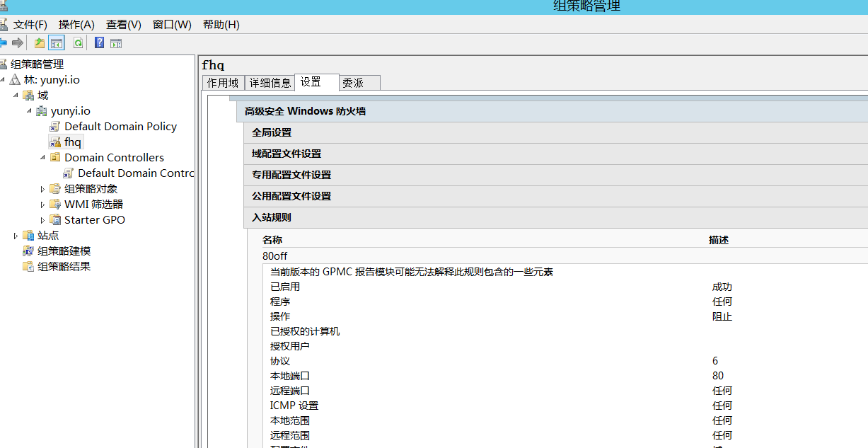
Task: Expand the 组策略对象 tree node
Action: (42, 189)
